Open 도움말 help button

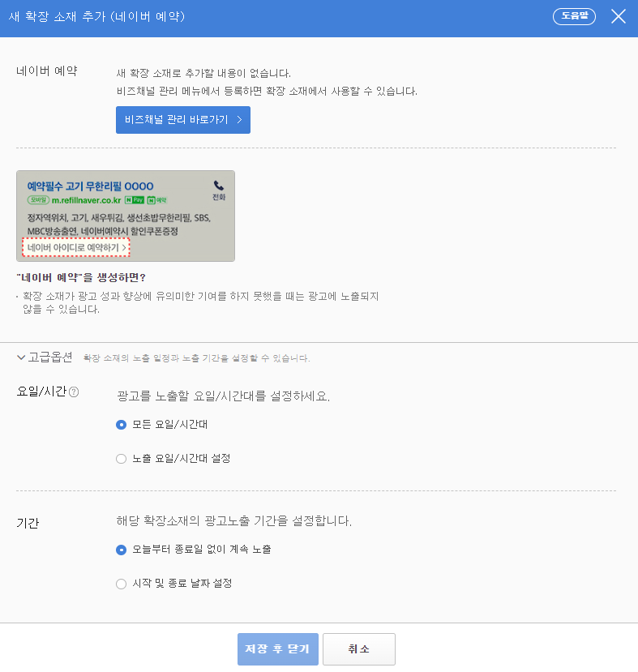(x=574, y=16)
